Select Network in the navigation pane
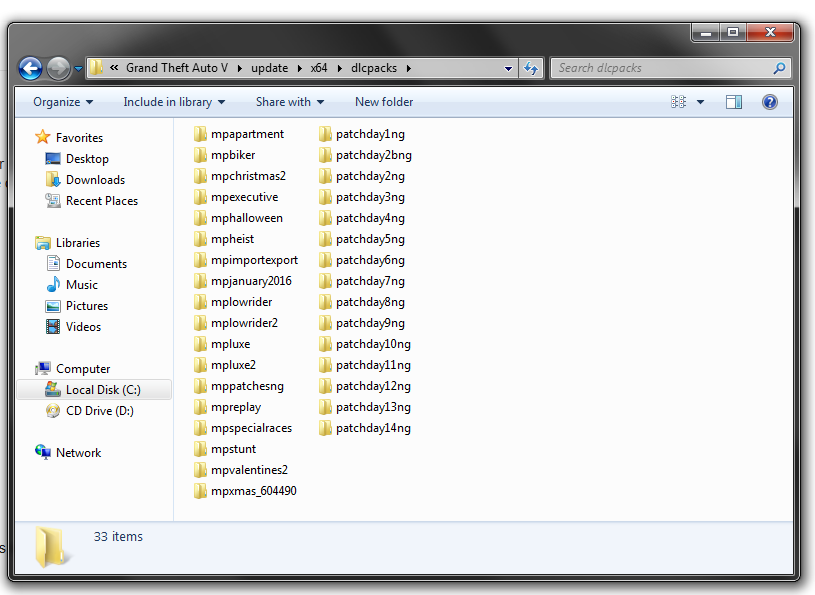This screenshot has width=815, height=595. (x=78, y=453)
